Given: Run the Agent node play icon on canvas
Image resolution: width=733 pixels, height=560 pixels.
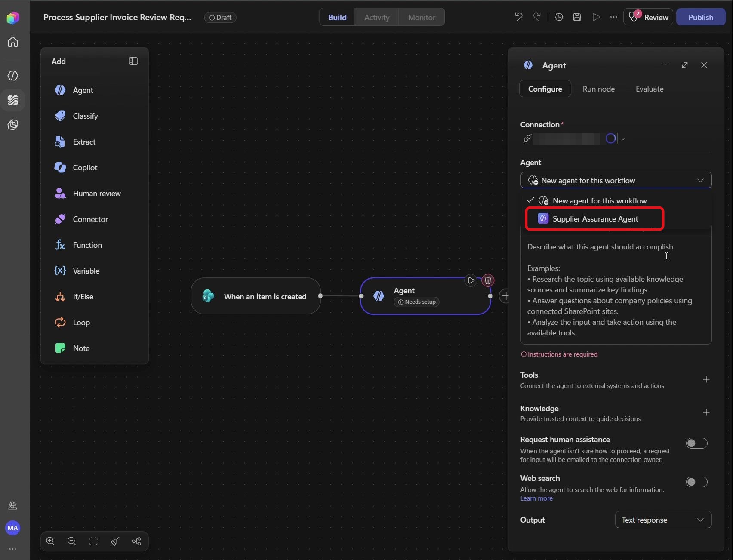Looking at the screenshot, I should coord(471,280).
